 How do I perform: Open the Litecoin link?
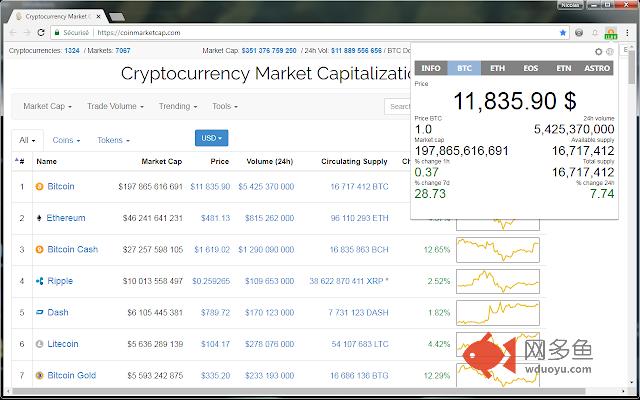click(x=63, y=344)
